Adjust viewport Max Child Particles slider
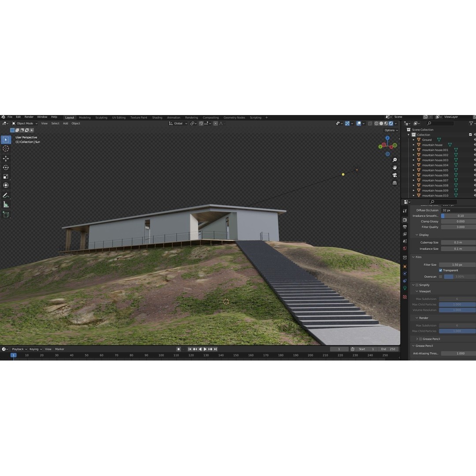This screenshot has width=476, height=476. tap(457, 305)
